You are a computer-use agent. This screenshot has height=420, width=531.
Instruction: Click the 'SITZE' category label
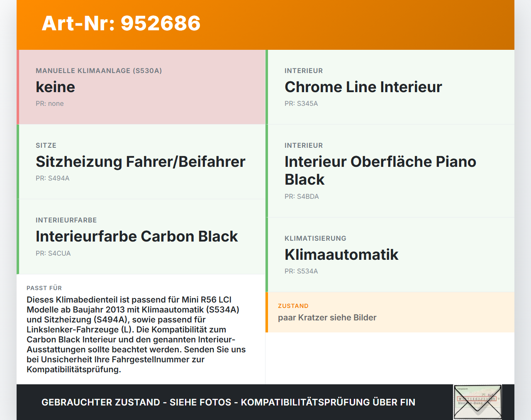pyautogui.click(x=46, y=145)
